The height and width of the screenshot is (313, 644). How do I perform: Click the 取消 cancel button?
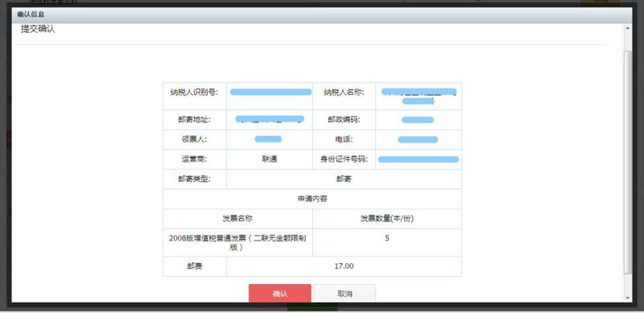pos(345,293)
